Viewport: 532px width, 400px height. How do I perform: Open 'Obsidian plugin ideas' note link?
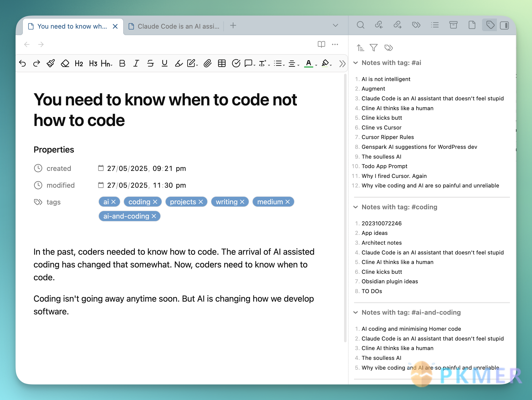(x=390, y=281)
